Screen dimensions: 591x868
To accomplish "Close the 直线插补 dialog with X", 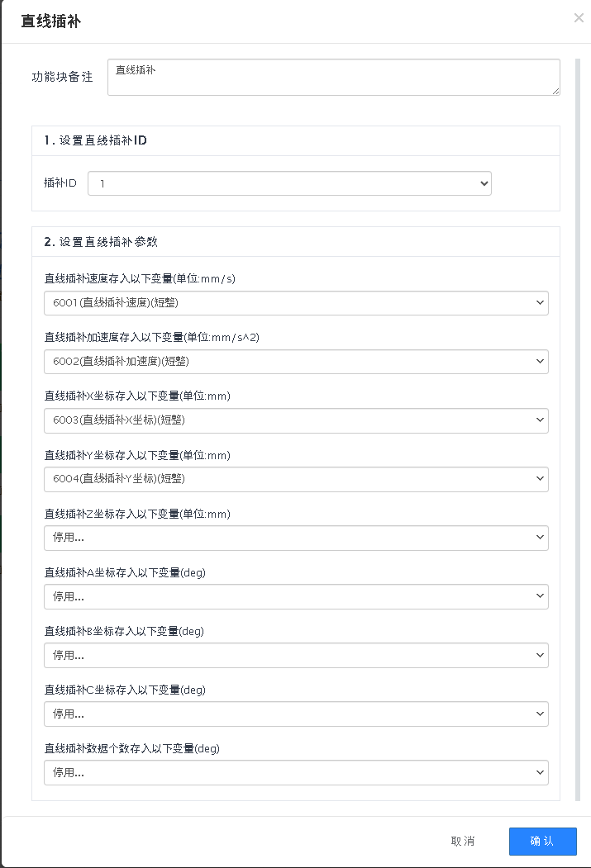I will click(579, 18).
